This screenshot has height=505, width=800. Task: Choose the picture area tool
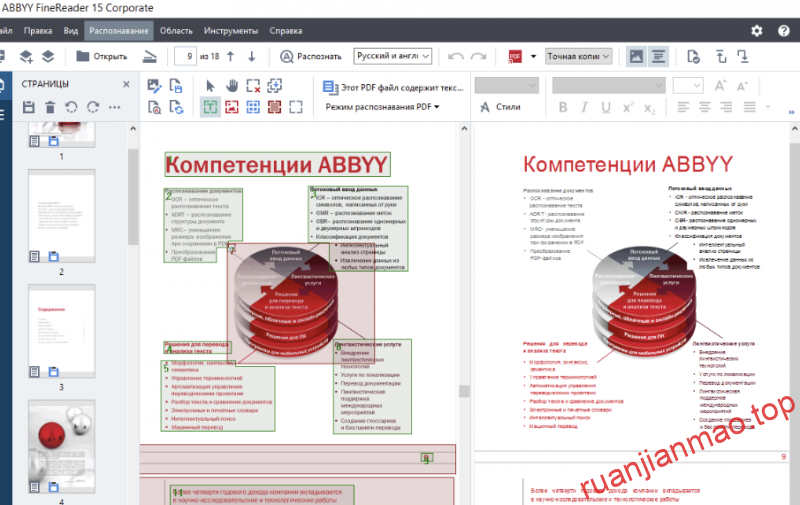tap(232, 106)
